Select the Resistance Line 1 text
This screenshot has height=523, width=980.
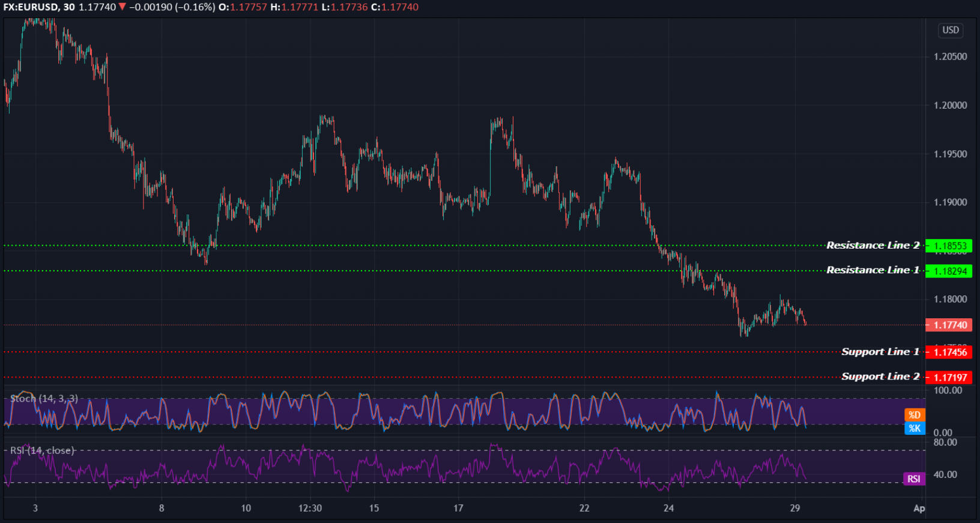pos(873,270)
